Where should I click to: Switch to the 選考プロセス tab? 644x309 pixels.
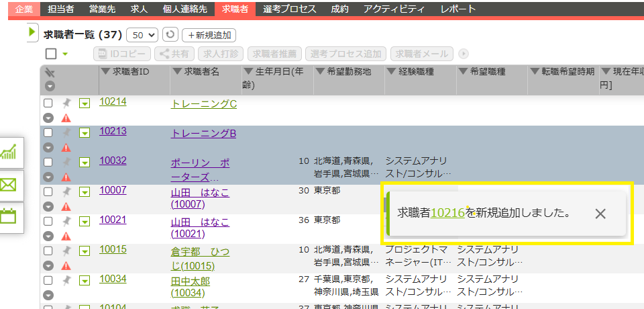pyautogui.click(x=289, y=9)
